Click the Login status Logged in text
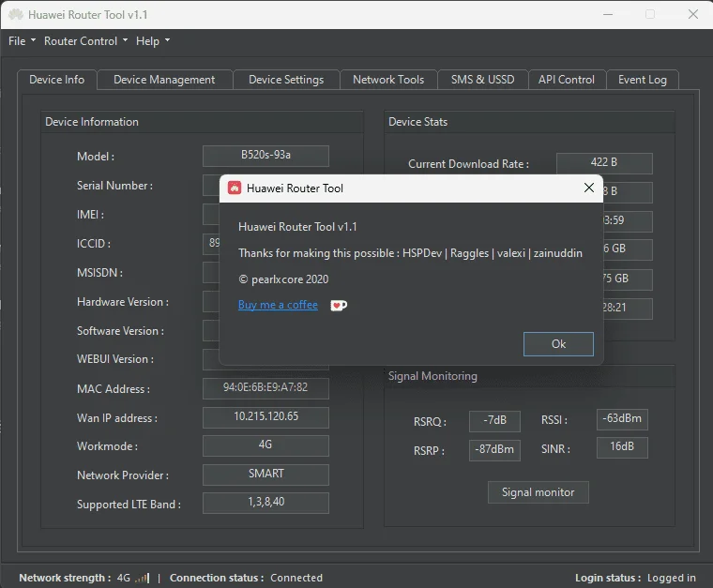 (x=671, y=578)
